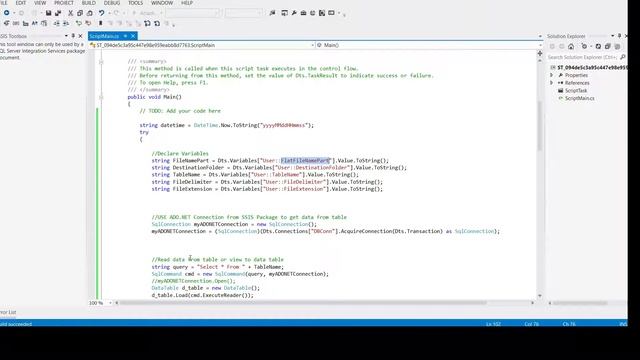
Task: Click the toolbox briefcase icon in toolbar
Action: [x=303, y=13]
